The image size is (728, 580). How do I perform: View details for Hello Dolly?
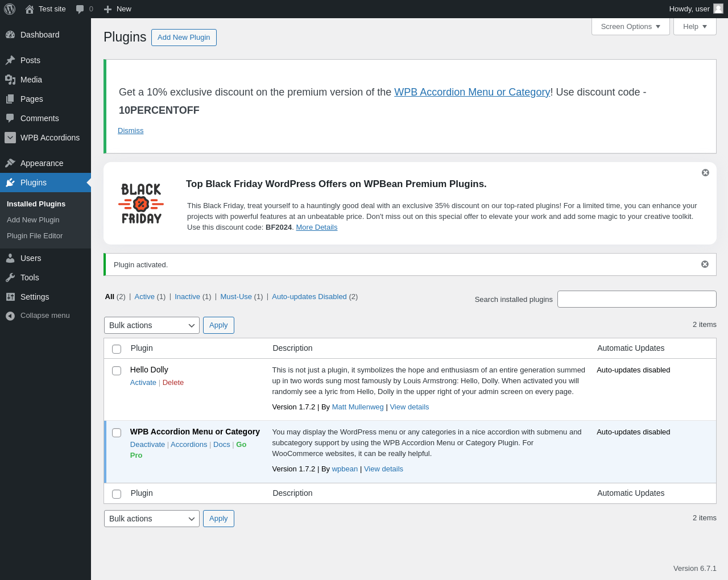(409, 407)
